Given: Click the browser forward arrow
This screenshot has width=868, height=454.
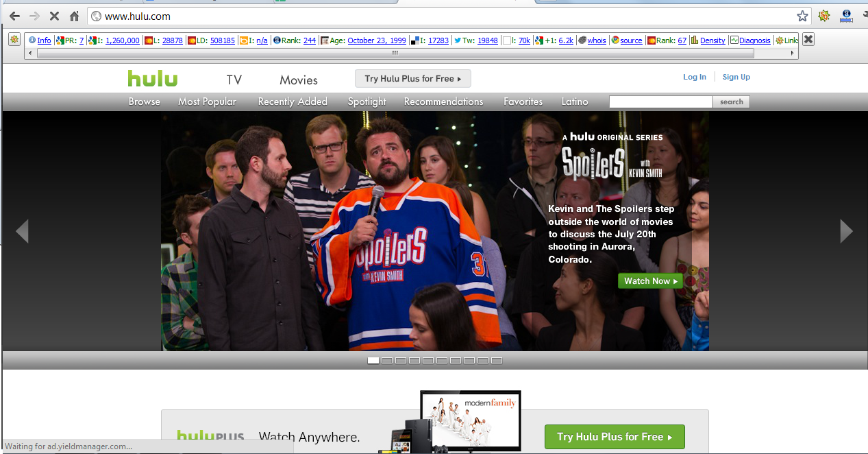Looking at the screenshot, I should 34,16.
